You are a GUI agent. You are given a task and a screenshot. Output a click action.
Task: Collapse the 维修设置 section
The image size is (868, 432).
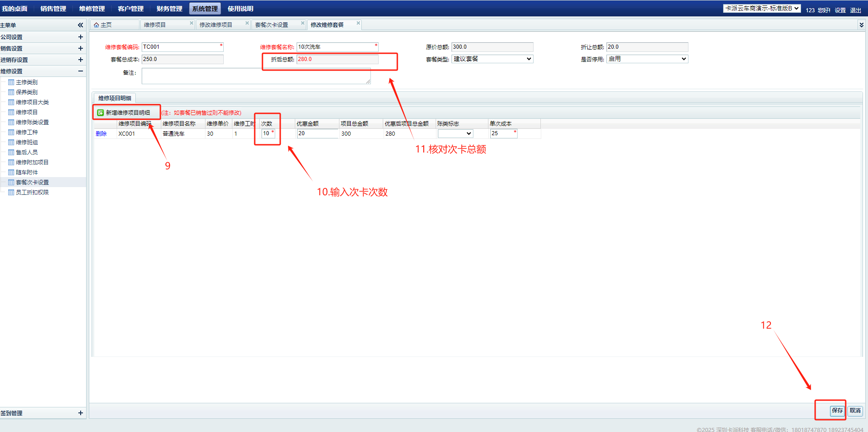point(80,71)
